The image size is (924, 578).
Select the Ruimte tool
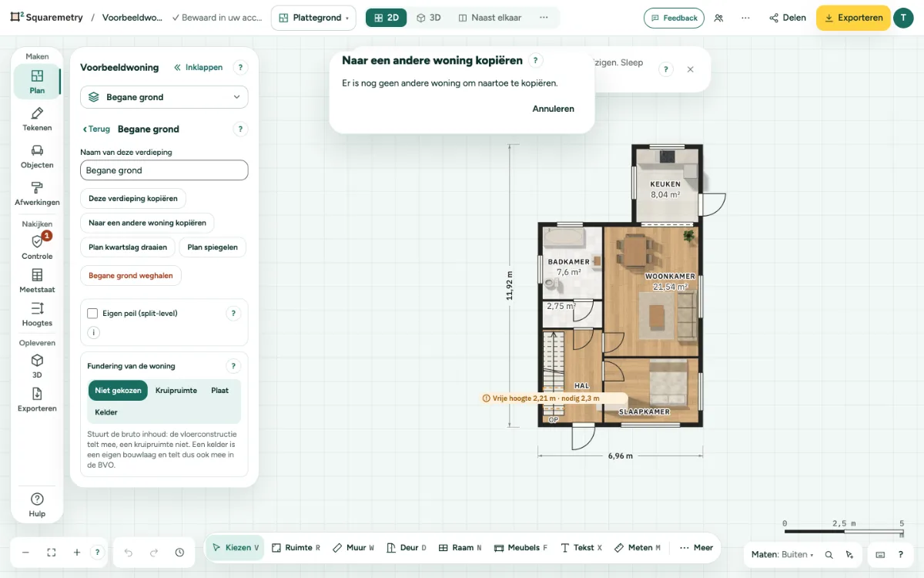pyautogui.click(x=296, y=548)
